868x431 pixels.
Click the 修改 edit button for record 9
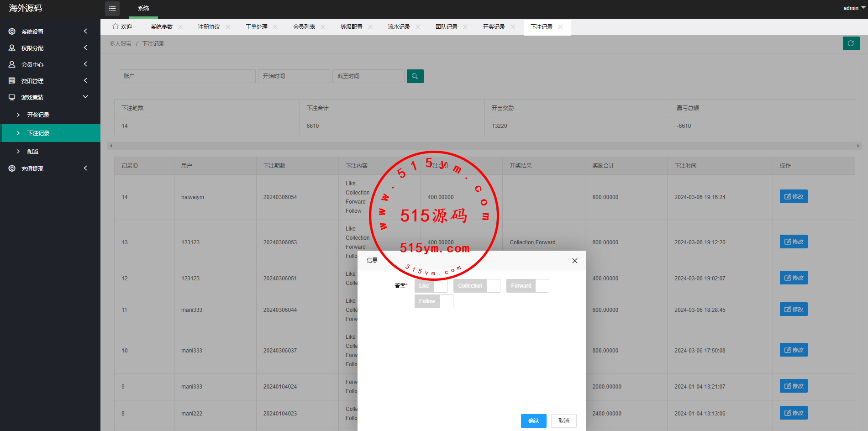tap(793, 386)
